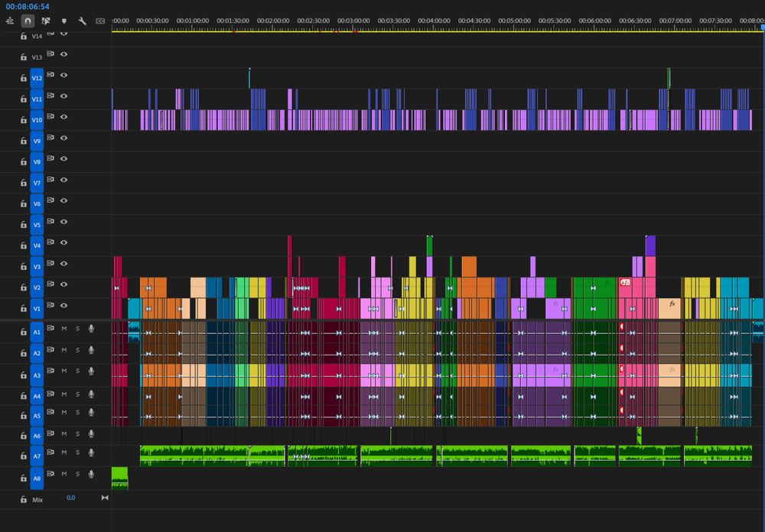Image resolution: width=765 pixels, height=532 pixels.
Task: Lock the A7 track
Action: pyautogui.click(x=24, y=456)
